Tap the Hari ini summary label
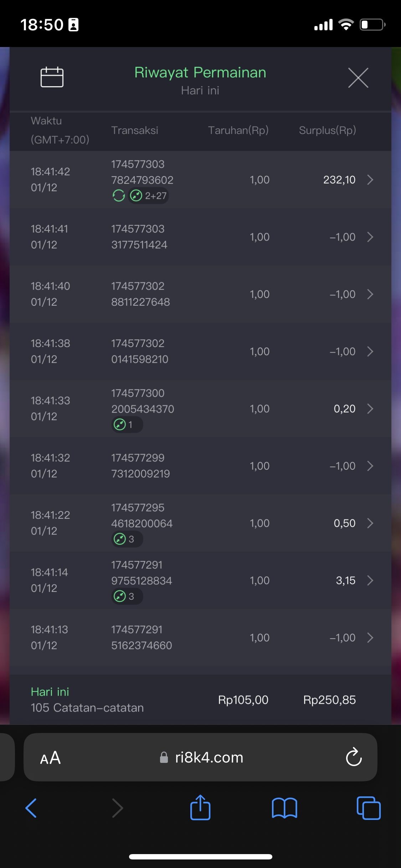401x868 pixels. point(50,692)
